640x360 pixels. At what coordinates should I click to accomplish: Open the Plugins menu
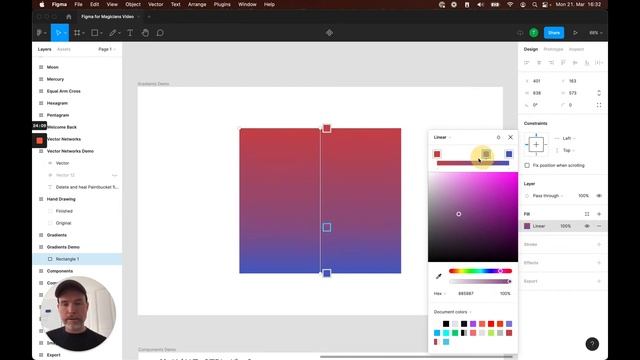coord(222,4)
